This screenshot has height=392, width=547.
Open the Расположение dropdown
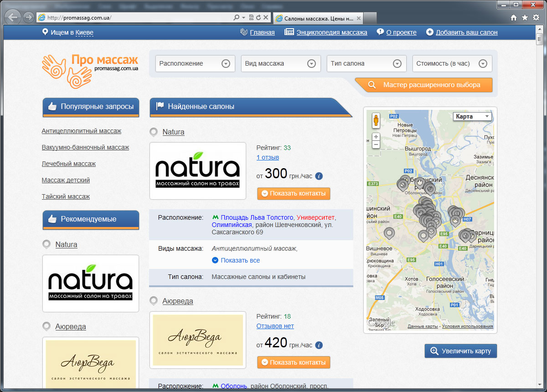click(196, 63)
